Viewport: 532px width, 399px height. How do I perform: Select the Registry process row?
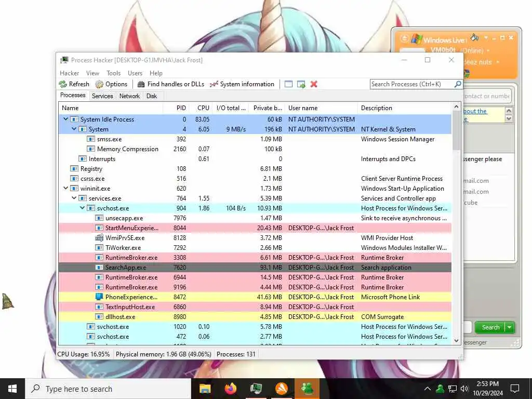click(x=255, y=169)
